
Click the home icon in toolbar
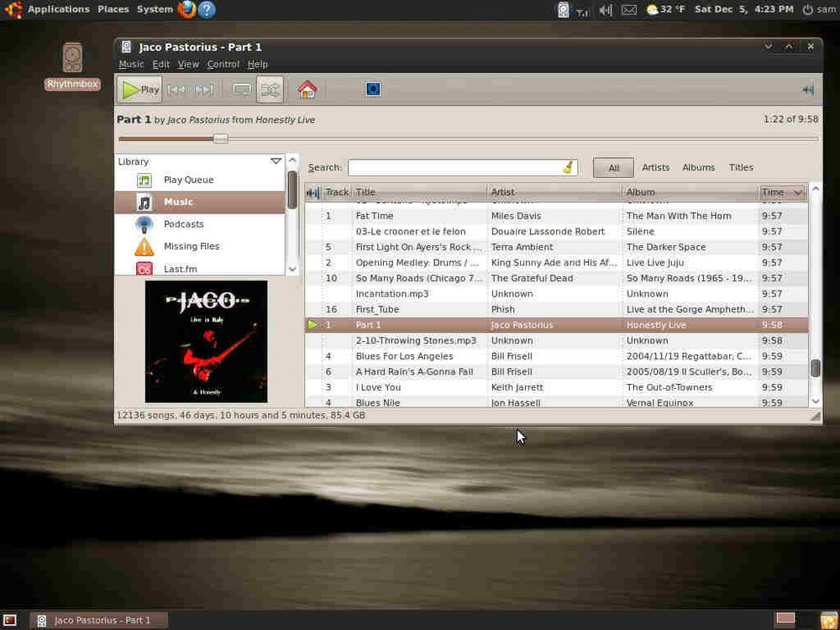(307, 89)
